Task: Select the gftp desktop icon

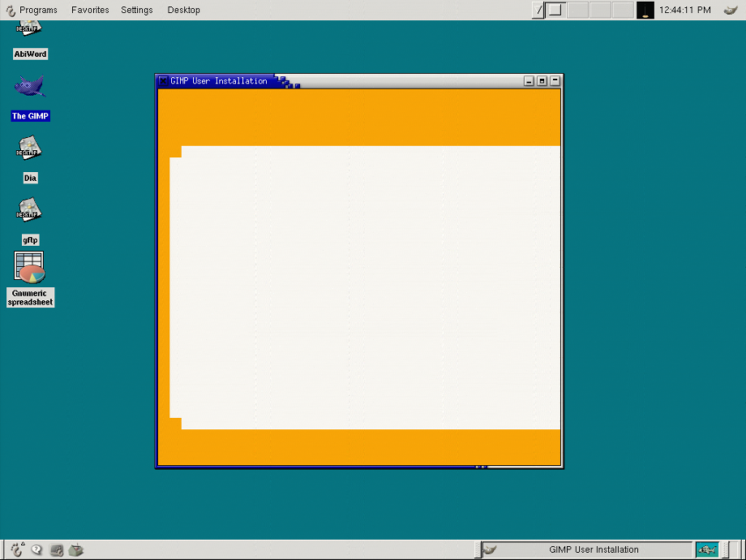Action: 29,210
